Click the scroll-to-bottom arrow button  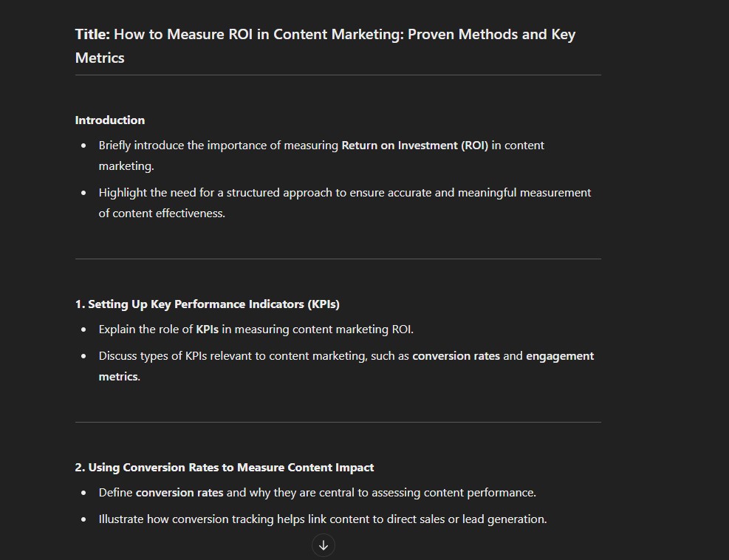point(323,545)
